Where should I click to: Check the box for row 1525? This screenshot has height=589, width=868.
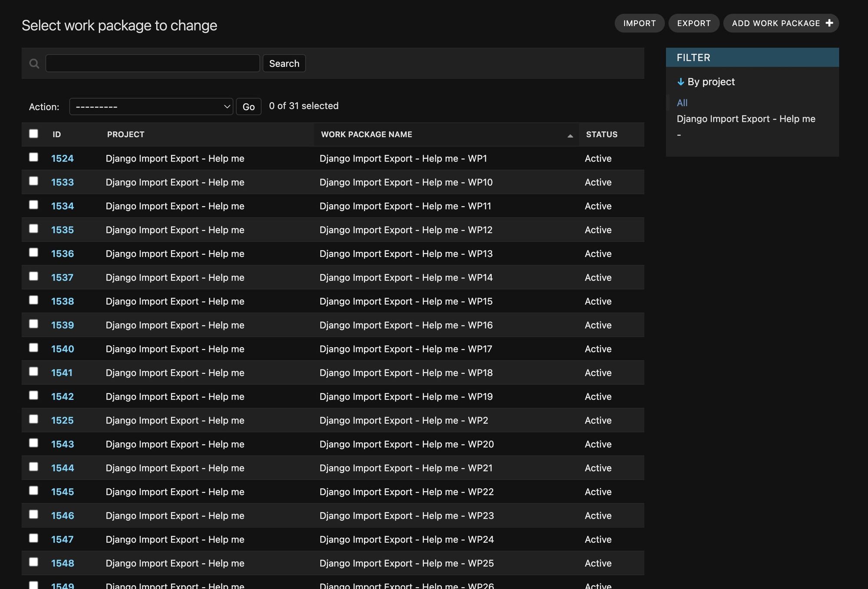33,419
